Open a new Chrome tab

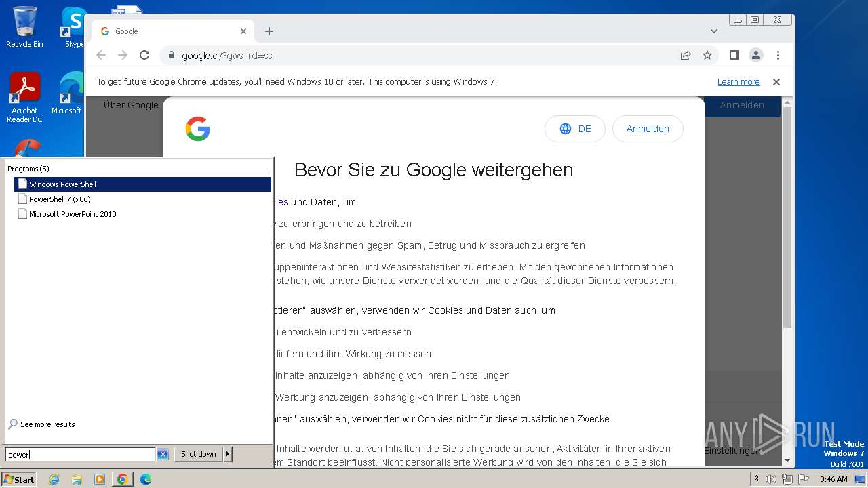tap(269, 31)
